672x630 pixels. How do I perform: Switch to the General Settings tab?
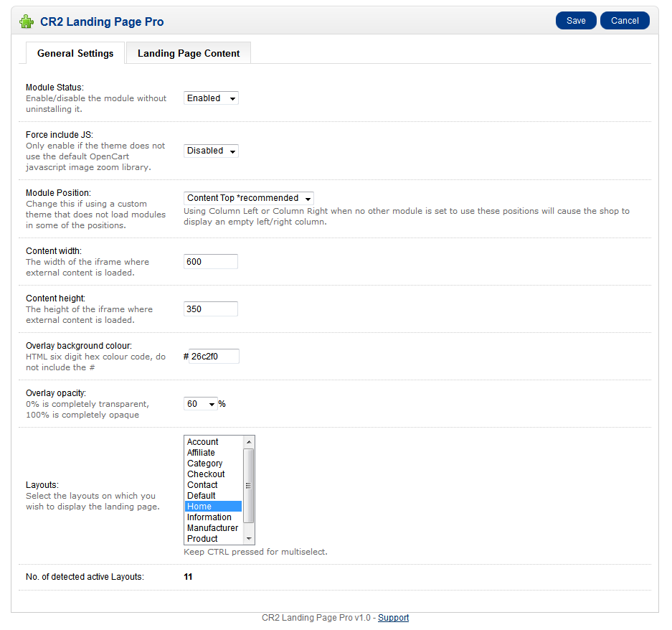coord(75,53)
